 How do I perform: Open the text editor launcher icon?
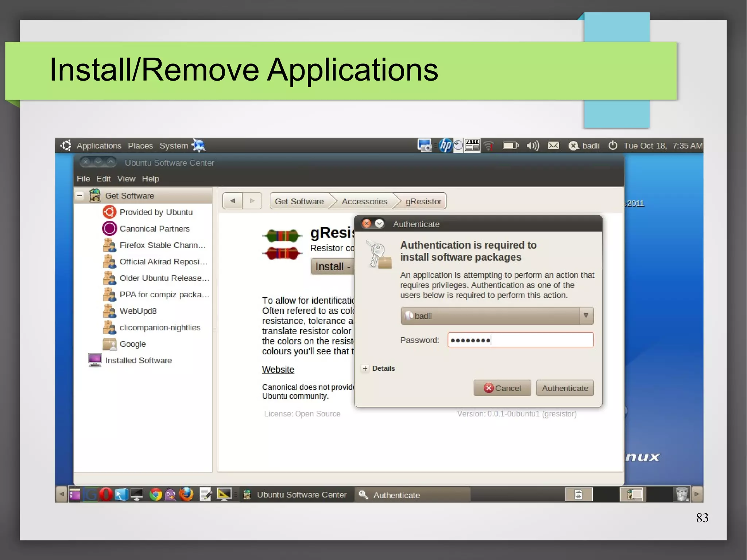206,495
